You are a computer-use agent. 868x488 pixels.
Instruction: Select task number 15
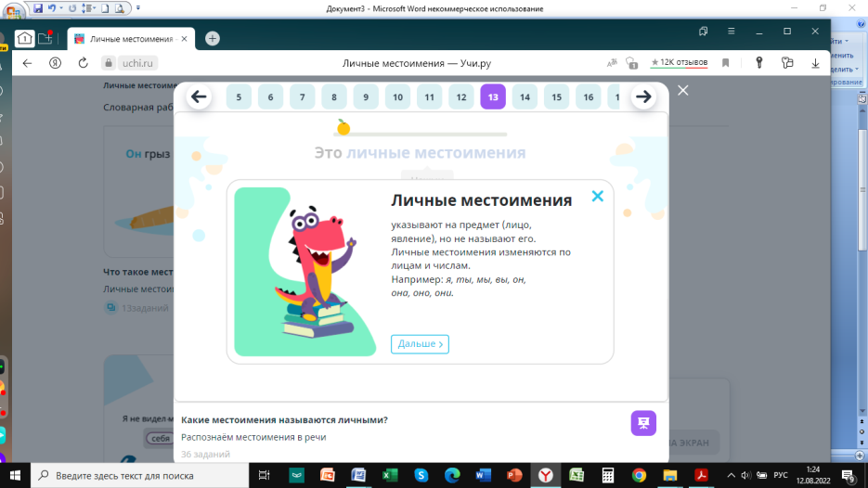(x=556, y=96)
